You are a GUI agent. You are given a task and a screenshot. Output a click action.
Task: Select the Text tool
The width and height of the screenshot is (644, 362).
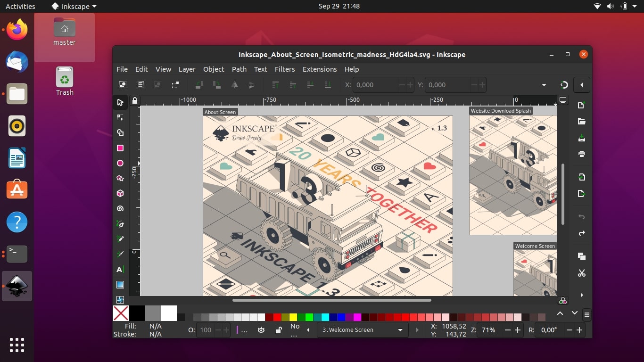tap(120, 269)
